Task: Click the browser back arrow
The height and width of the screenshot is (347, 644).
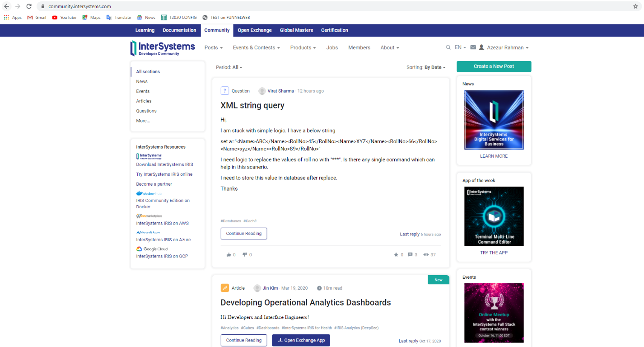Action: click(6, 6)
